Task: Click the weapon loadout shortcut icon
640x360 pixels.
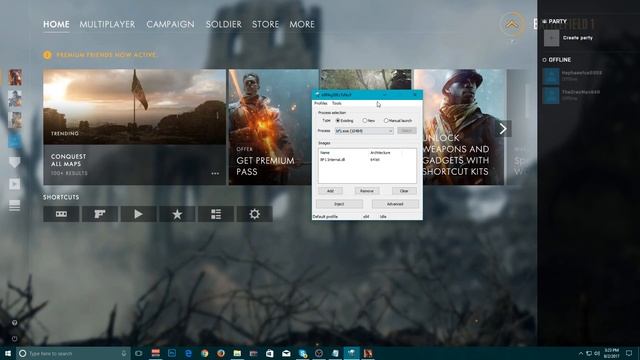Action: point(100,214)
